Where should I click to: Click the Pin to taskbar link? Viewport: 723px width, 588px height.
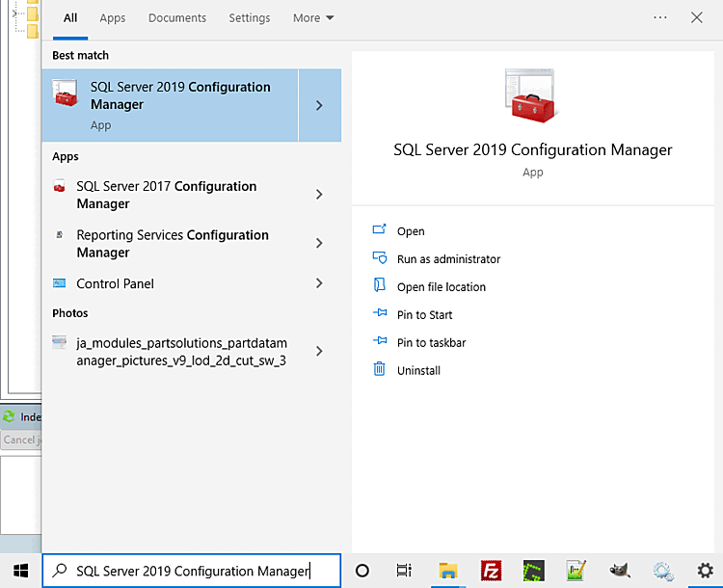(432, 342)
